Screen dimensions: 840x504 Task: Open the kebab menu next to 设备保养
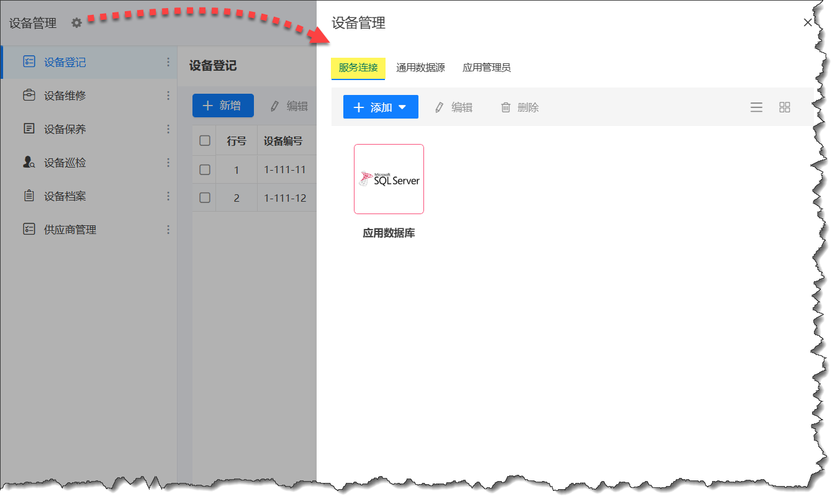click(168, 128)
